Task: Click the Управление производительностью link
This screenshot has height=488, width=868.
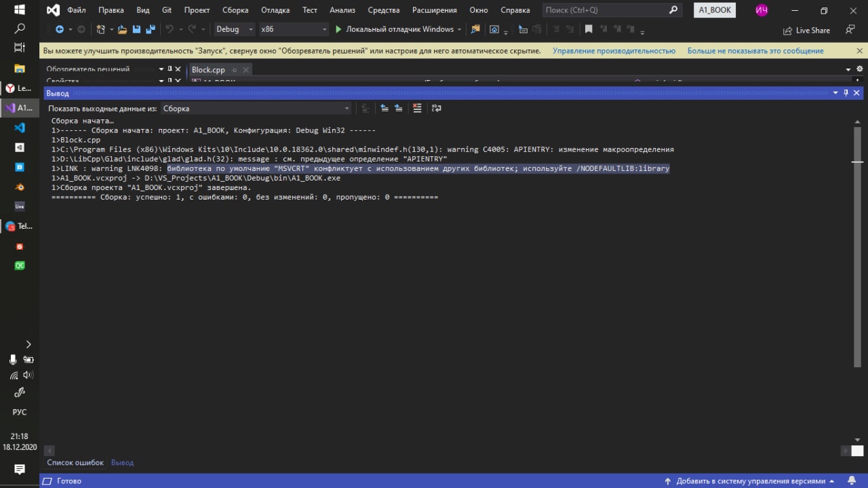Action: click(614, 51)
